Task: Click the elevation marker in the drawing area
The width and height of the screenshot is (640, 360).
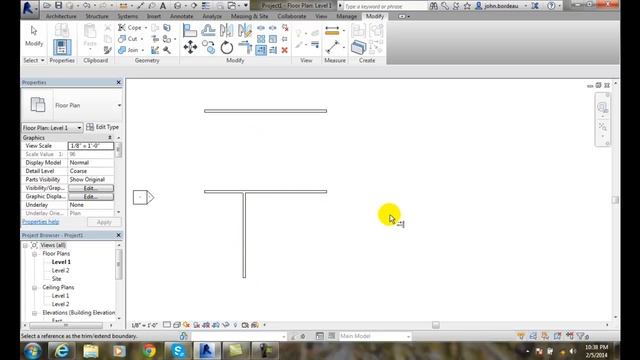Action: click(143, 198)
